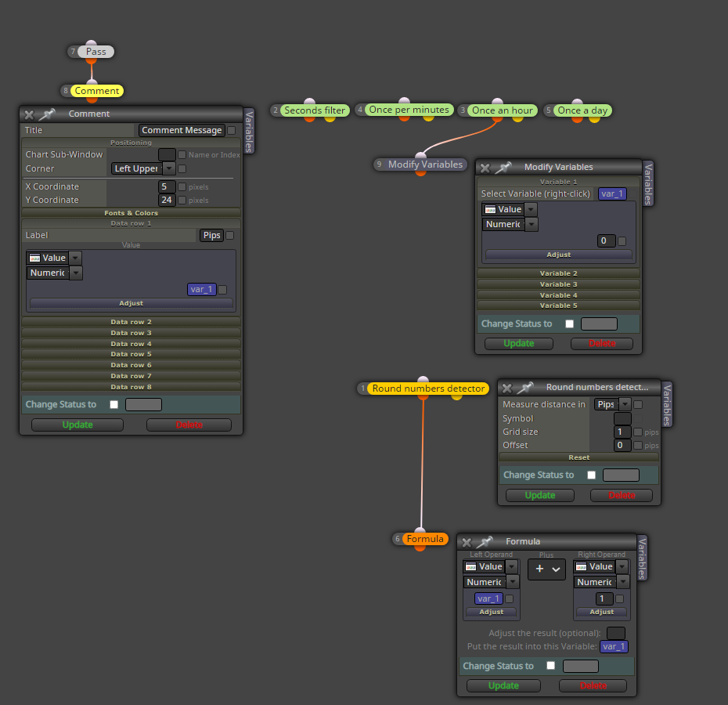This screenshot has width=728, height=705.
Task: Click Adjust button in Modify Variables
Action: [559, 255]
